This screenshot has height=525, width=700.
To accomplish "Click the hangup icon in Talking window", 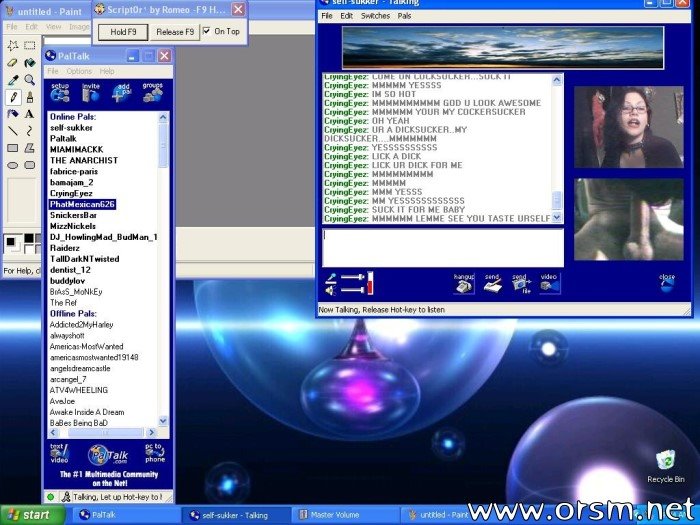I will 464,283.
